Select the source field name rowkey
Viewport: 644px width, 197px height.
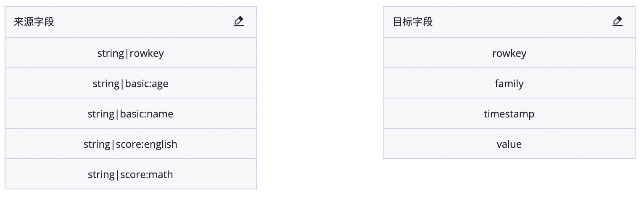[147, 53]
